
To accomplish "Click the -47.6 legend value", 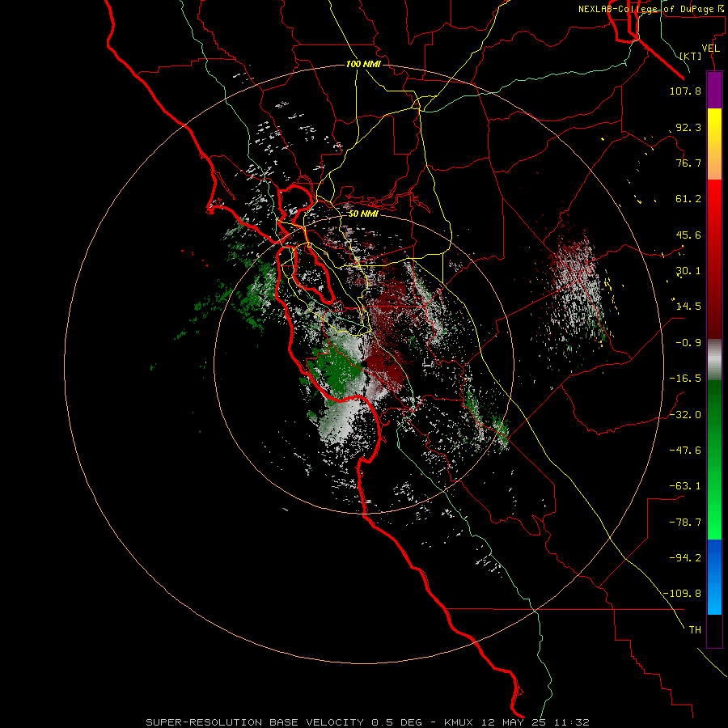I will 685,451.
